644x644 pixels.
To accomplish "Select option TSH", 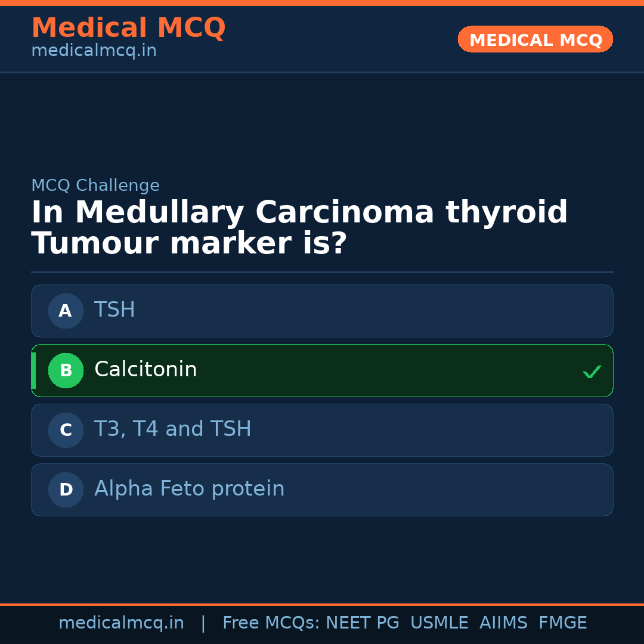I will 322,311.
